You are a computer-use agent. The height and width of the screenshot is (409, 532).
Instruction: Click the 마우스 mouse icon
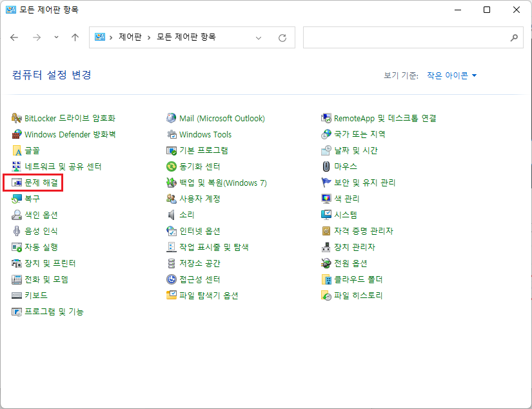[x=326, y=167]
